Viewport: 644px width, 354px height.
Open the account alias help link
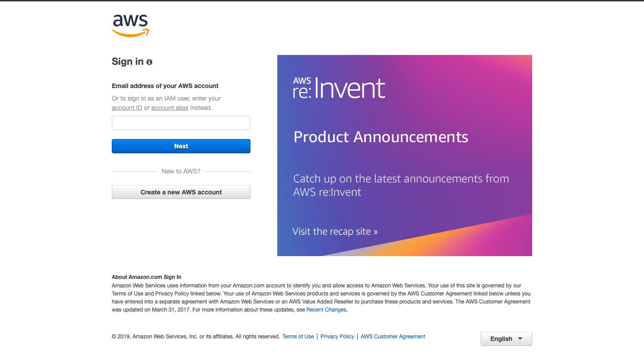169,108
